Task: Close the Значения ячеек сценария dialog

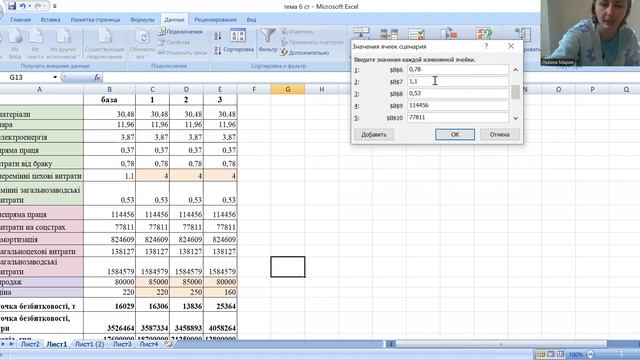Action: [511, 46]
